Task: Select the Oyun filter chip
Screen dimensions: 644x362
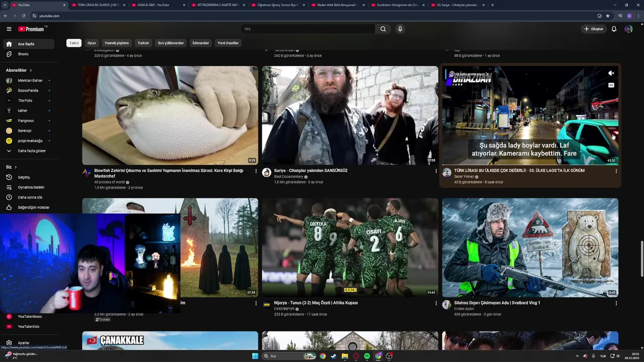Action: pyautogui.click(x=92, y=43)
